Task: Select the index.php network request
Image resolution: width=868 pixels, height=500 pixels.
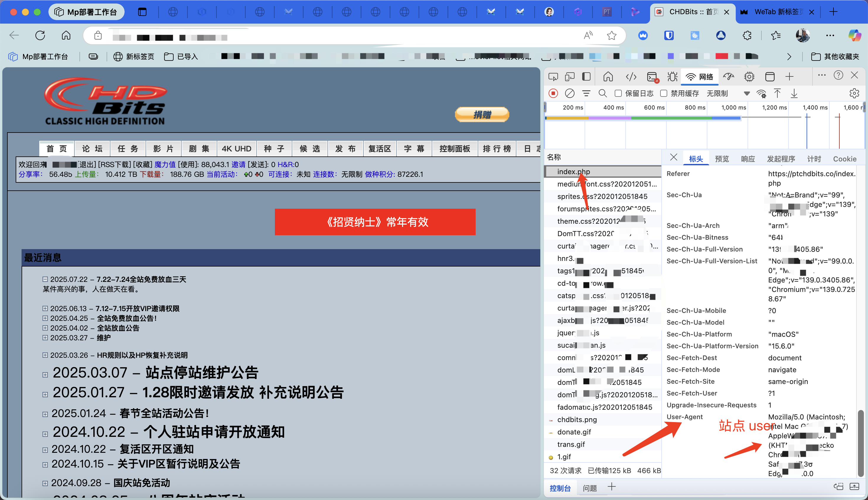Action: click(x=603, y=171)
